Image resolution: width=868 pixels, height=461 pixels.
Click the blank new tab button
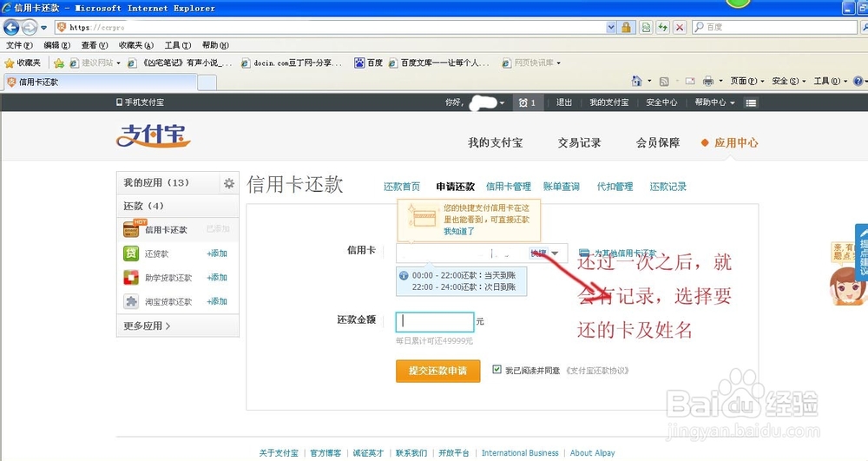click(207, 82)
